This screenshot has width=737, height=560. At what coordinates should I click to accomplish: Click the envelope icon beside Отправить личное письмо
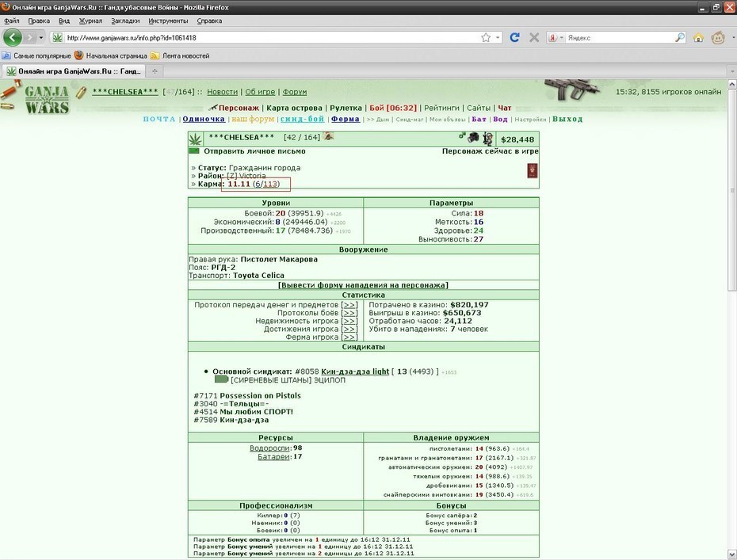[x=194, y=150]
